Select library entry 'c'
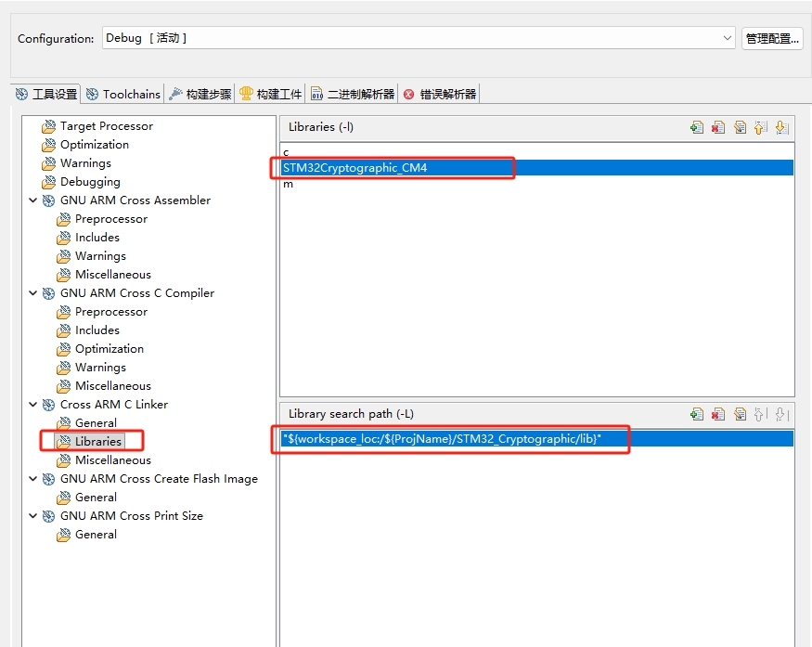Viewport: 812px width, 647px height. tap(537, 152)
